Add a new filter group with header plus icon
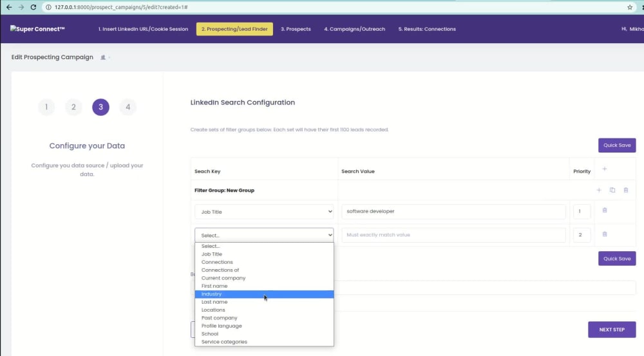This screenshot has height=356, width=644. point(605,169)
